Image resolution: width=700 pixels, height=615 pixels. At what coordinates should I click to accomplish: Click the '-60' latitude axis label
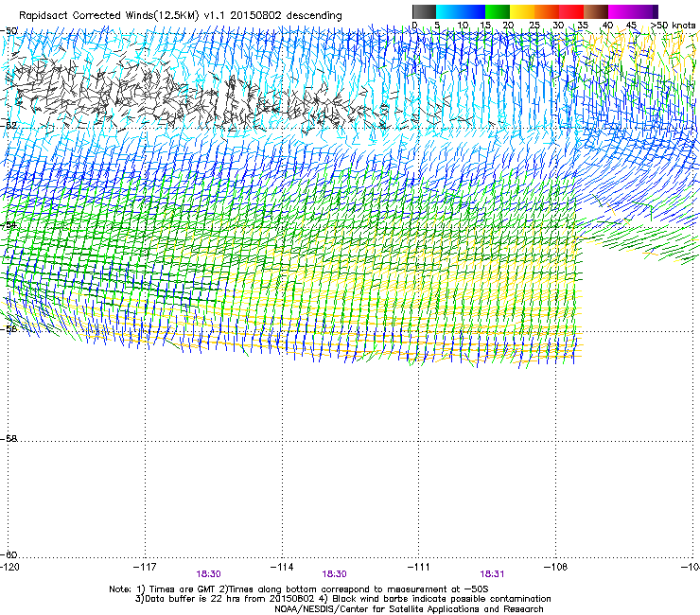(9, 554)
